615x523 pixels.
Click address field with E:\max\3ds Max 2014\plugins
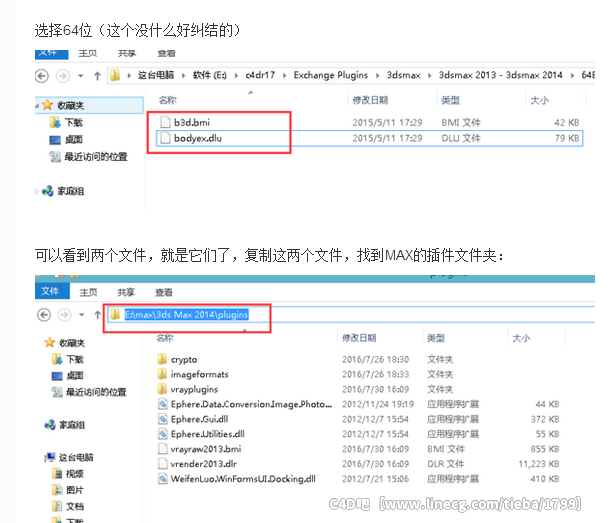[x=351, y=315]
